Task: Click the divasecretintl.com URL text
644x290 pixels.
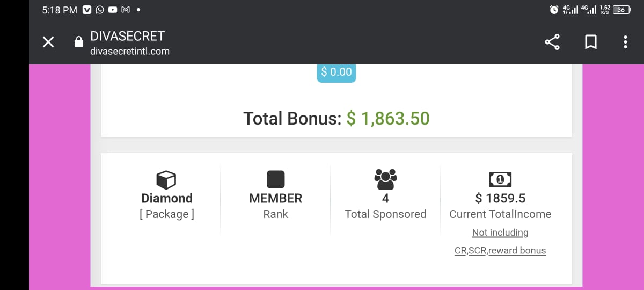Action: [130, 52]
